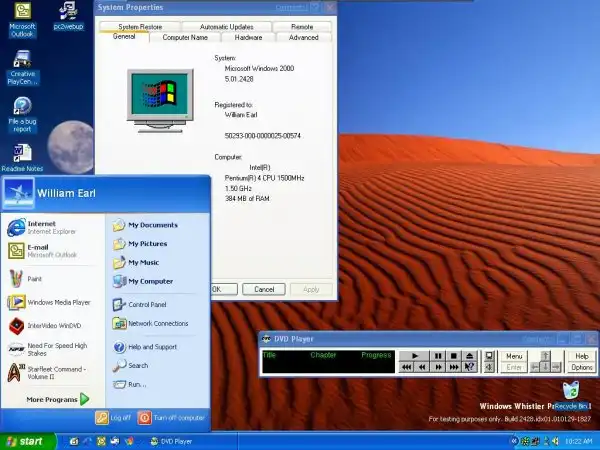This screenshot has height=450, width=600.
Task: Click the Stop button in DVD Player
Action: [454, 355]
